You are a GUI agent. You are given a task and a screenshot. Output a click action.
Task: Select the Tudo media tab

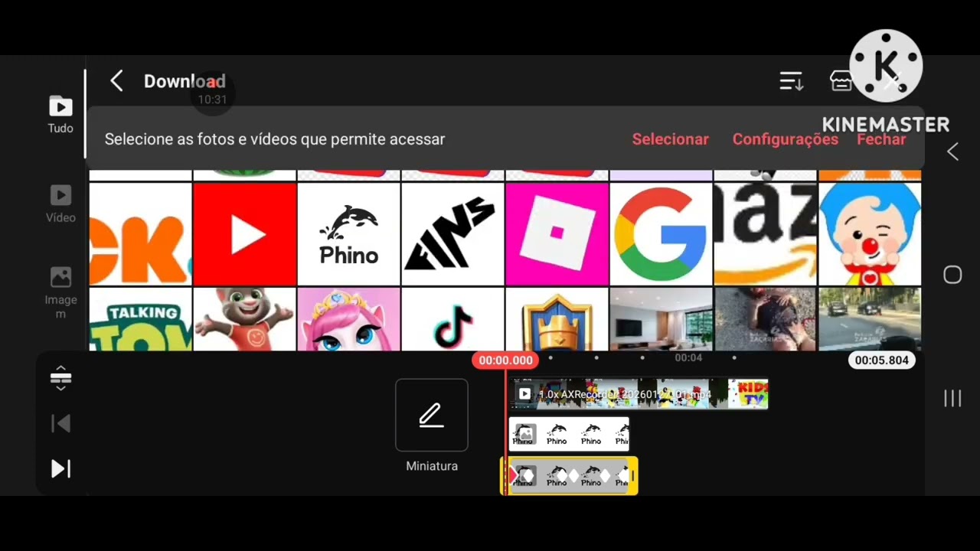pos(60,115)
